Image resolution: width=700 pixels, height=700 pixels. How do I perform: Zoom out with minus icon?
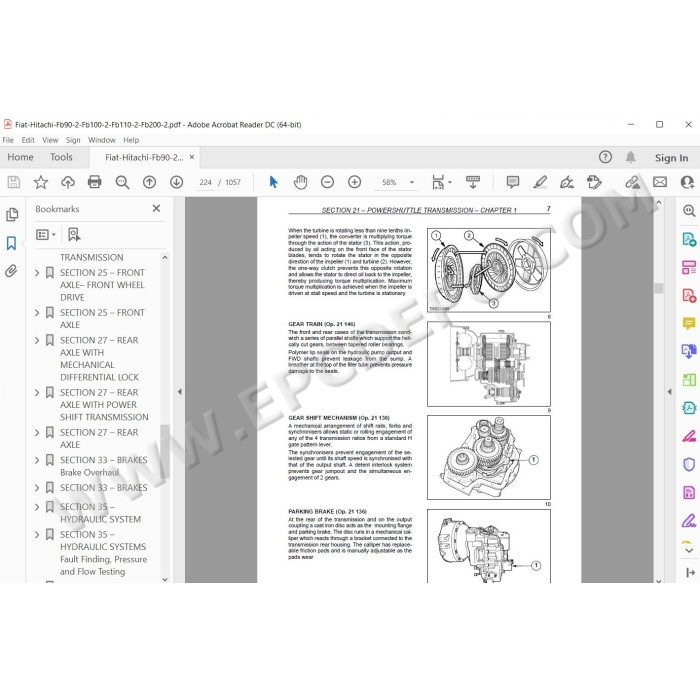[x=327, y=182]
